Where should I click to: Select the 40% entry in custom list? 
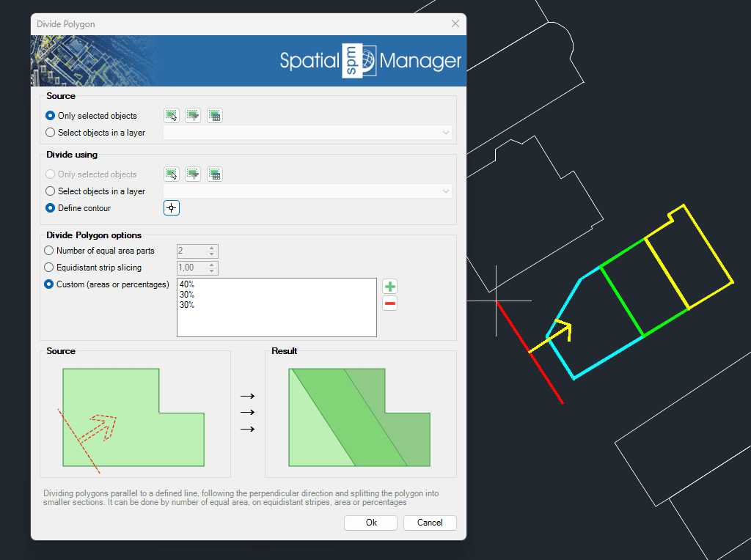tap(187, 284)
